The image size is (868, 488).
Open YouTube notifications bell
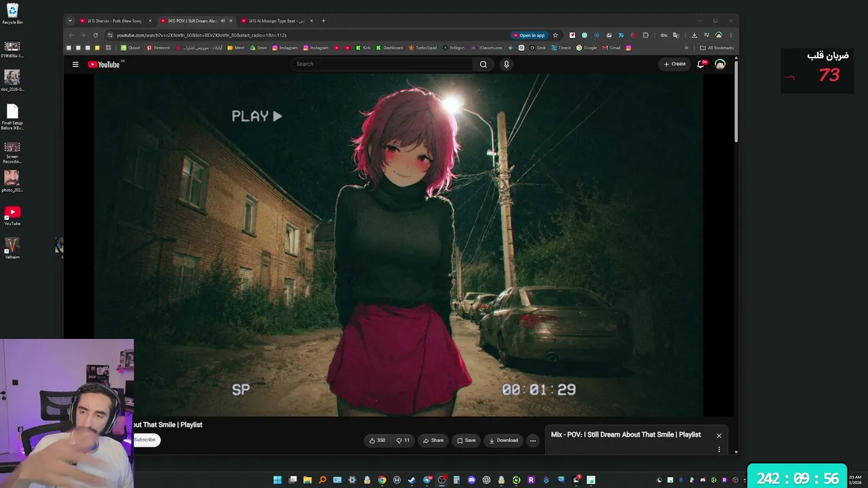click(701, 64)
